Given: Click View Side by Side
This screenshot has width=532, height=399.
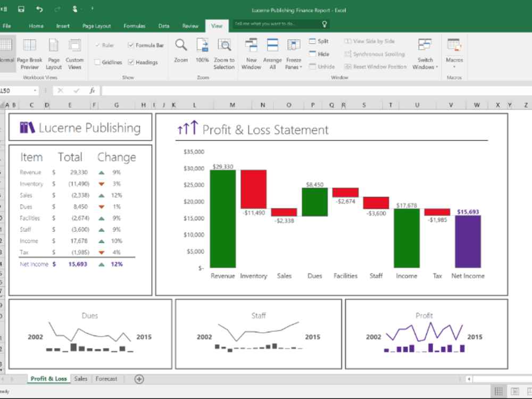Looking at the screenshot, I should click(x=369, y=41).
